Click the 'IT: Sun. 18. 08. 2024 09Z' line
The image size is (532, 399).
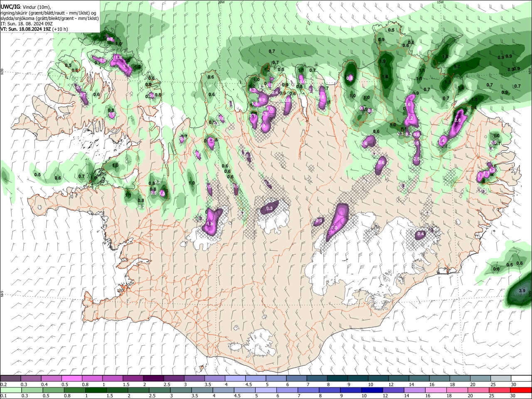click(27, 24)
